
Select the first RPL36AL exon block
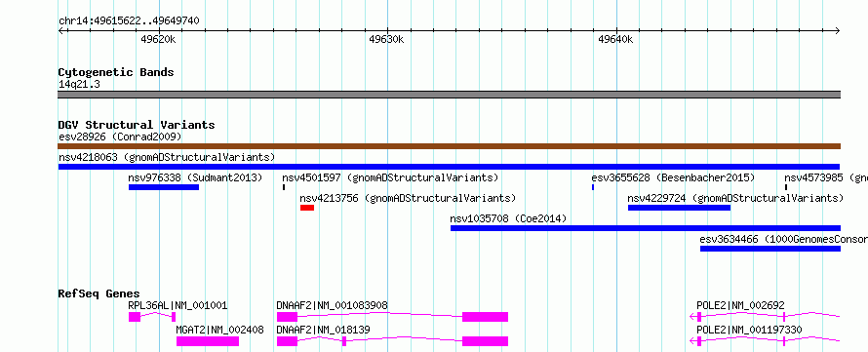135,317
